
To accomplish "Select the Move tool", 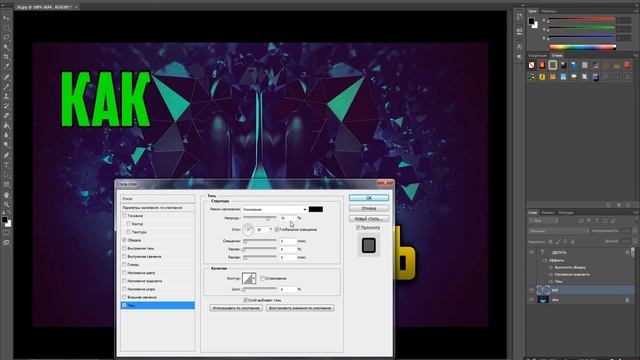I will [6, 18].
